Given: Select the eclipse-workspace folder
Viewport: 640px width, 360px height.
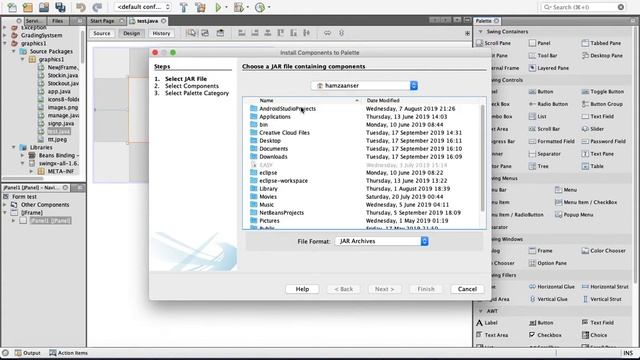Looking at the screenshot, I should click(284, 181).
